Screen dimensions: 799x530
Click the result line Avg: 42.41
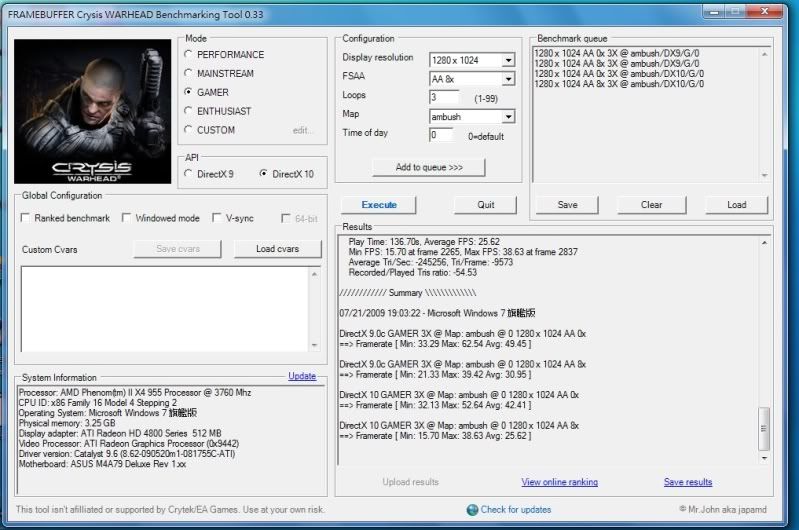(x=435, y=405)
